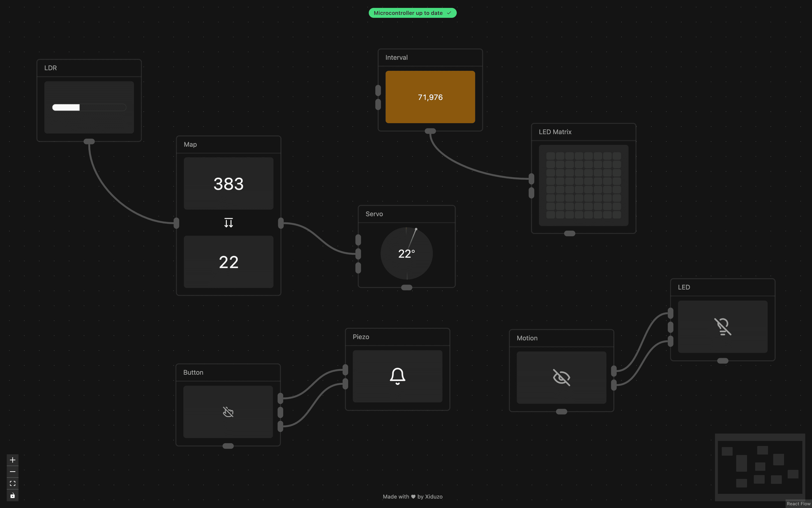Select the Motion node header
Image resolution: width=812 pixels, height=508 pixels.
point(561,338)
